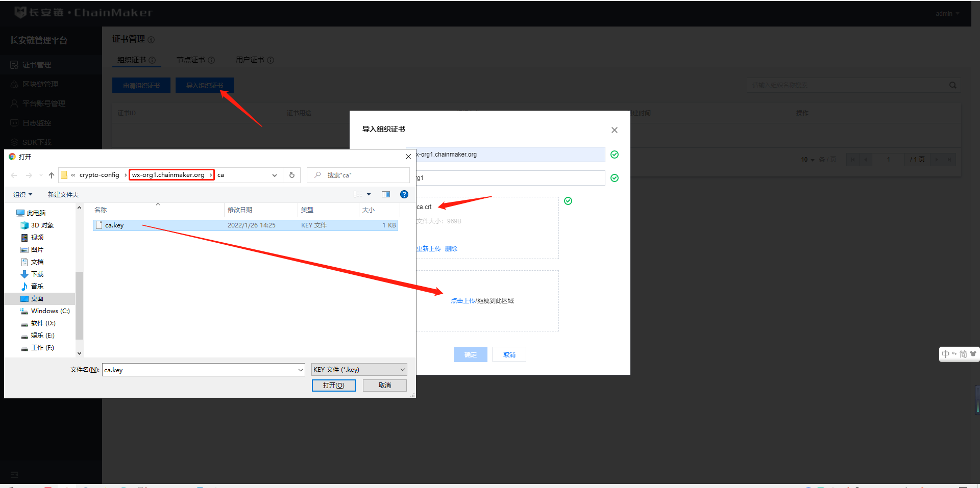Click the 证书管理 info icon
The width and height of the screenshot is (980, 488).
[151, 40]
